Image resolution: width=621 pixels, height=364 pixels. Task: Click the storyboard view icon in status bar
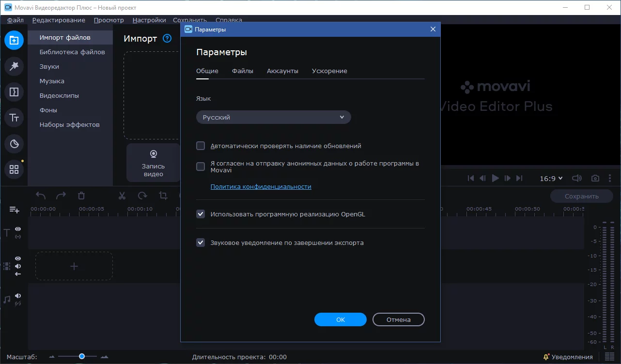click(609, 357)
